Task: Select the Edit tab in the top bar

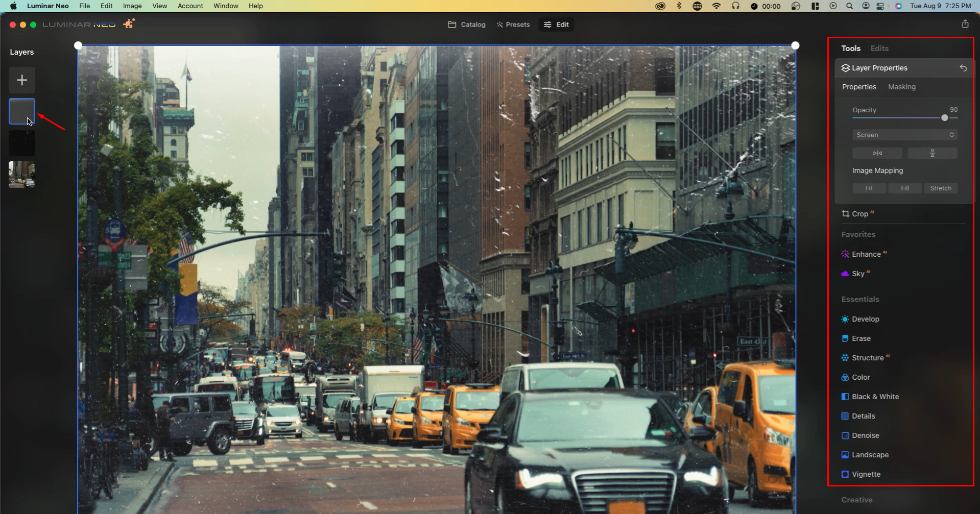Action: (x=556, y=25)
